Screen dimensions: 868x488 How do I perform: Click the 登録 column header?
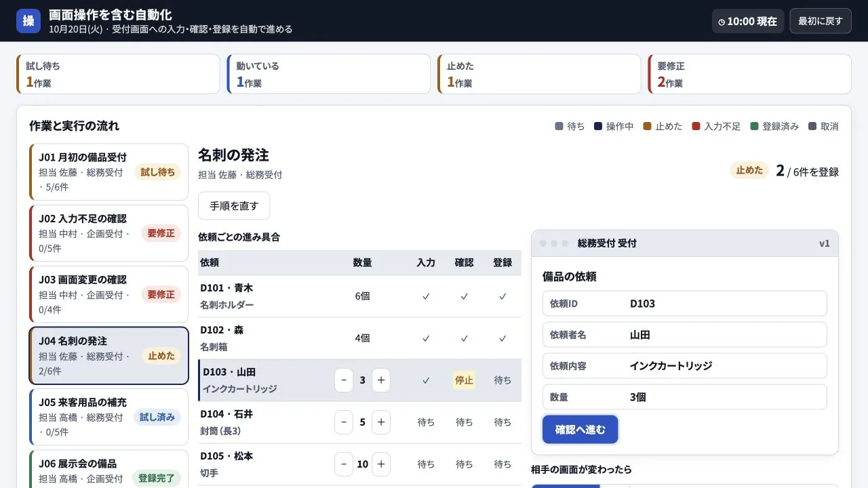click(502, 263)
